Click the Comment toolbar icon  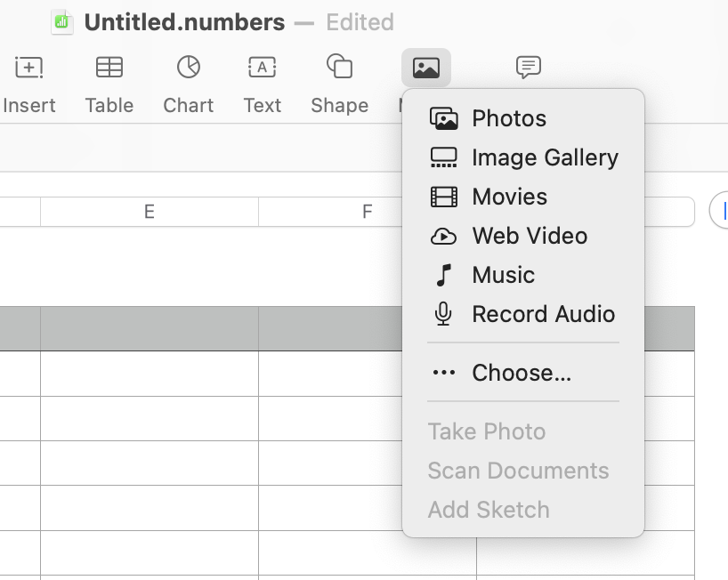[529, 68]
